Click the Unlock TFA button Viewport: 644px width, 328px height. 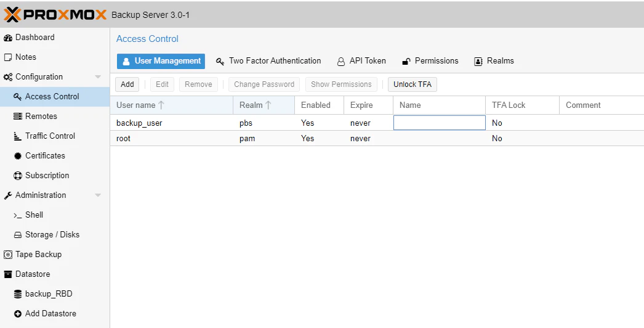413,84
